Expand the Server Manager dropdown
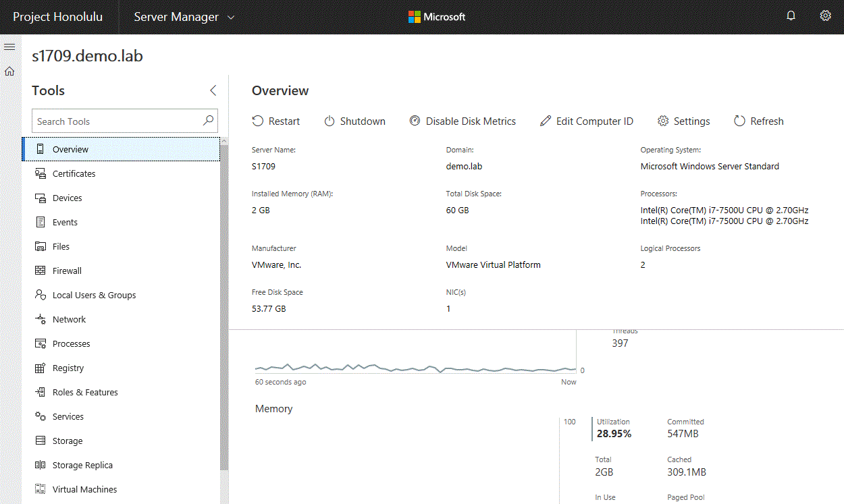This screenshot has width=844, height=504. [184, 17]
